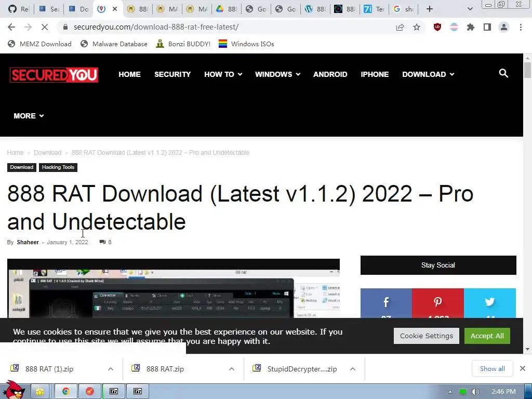Image resolution: width=532 pixels, height=399 pixels.
Task: Click the share page icon in address bar
Action: click(x=400, y=27)
